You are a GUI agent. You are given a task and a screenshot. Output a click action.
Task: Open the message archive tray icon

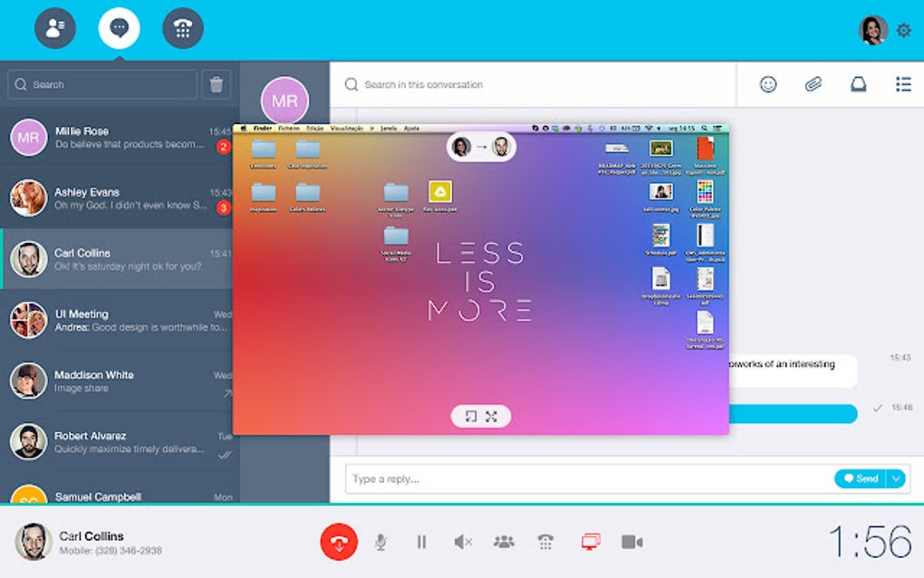858,84
